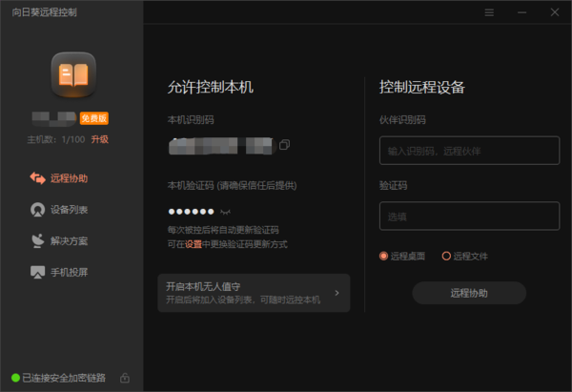Click 主机数: 1/100 text
This screenshot has height=392, width=572.
pos(56,139)
